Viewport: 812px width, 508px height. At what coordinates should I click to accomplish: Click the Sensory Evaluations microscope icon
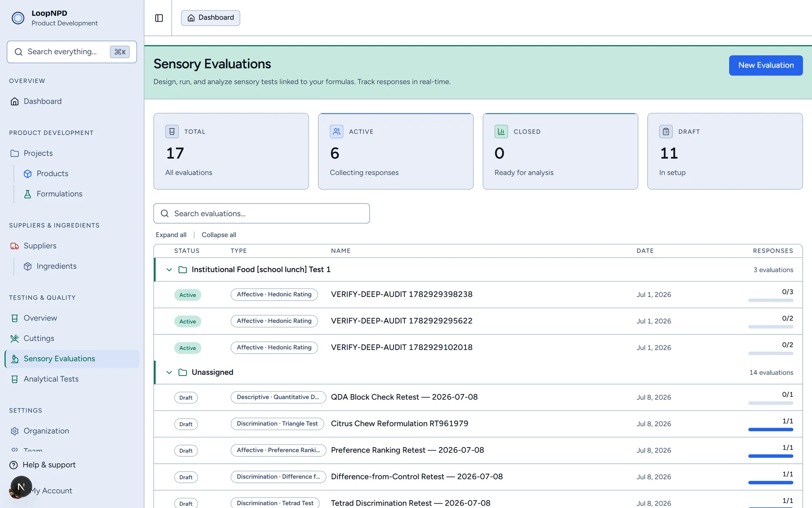pyautogui.click(x=15, y=359)
